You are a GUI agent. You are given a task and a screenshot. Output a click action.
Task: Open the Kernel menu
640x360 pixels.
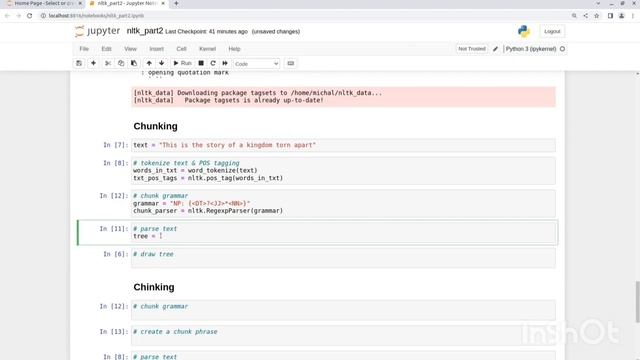point(207,49)
